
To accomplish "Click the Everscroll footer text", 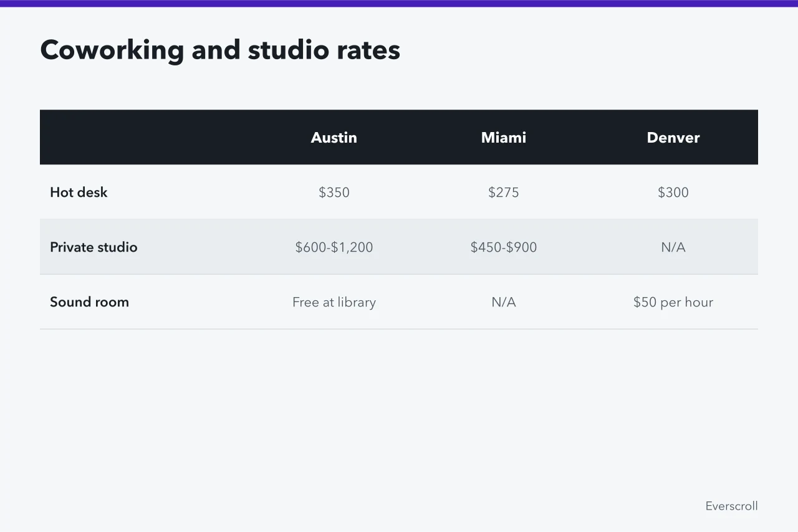I will 732,506.
